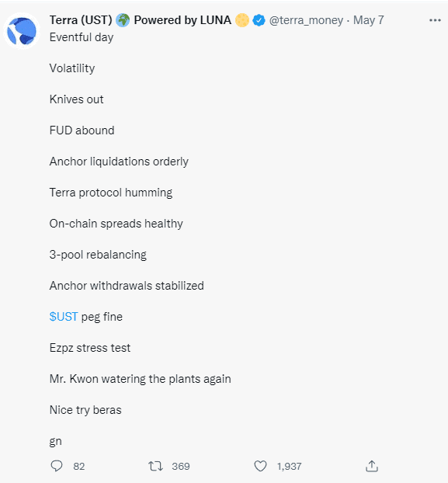Click the Terra (UST) display name
This screenshot has height=483, width=448.
pyautogui.click(x=81, y=20)
